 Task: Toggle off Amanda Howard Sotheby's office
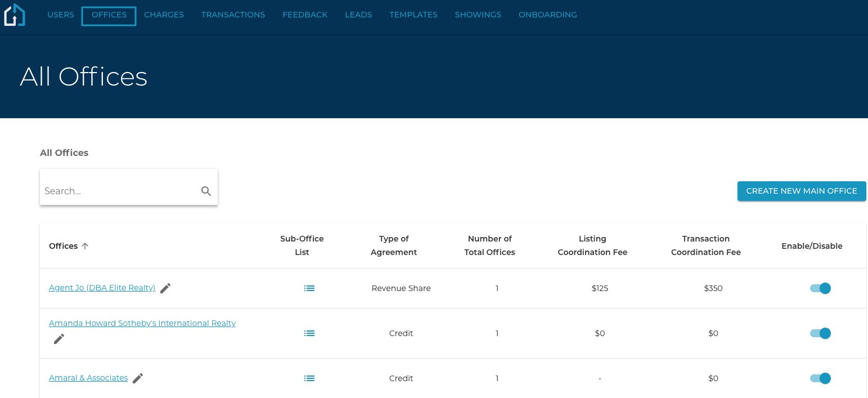(x=820, y=333)
